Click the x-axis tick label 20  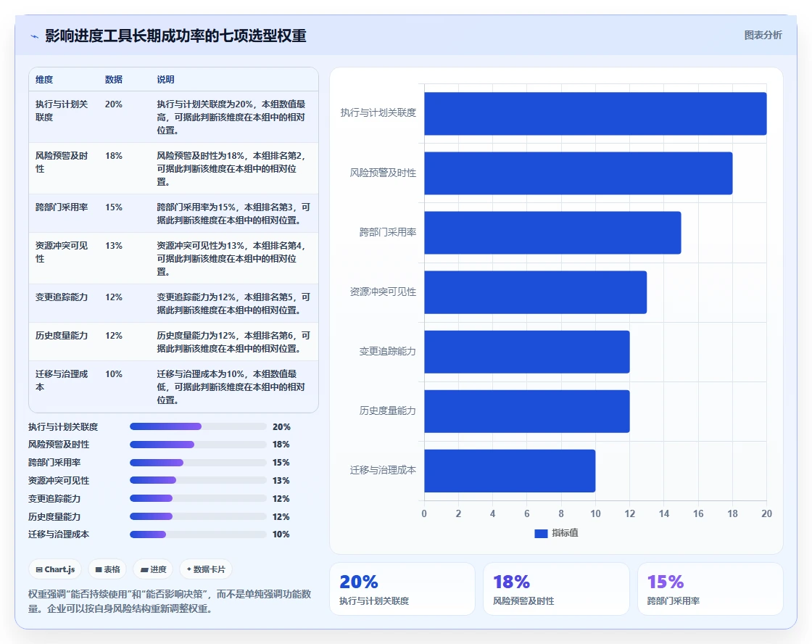[766, 513]
